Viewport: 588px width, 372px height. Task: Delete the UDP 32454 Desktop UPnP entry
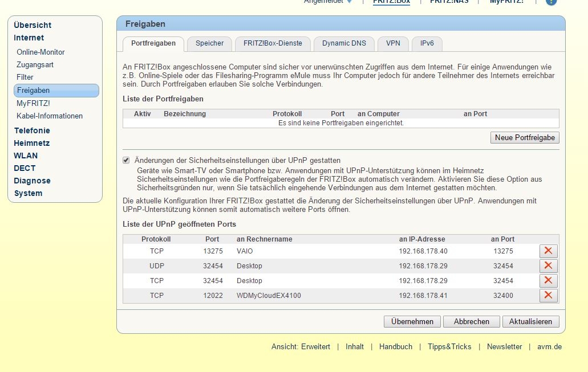tap(548, 265)
